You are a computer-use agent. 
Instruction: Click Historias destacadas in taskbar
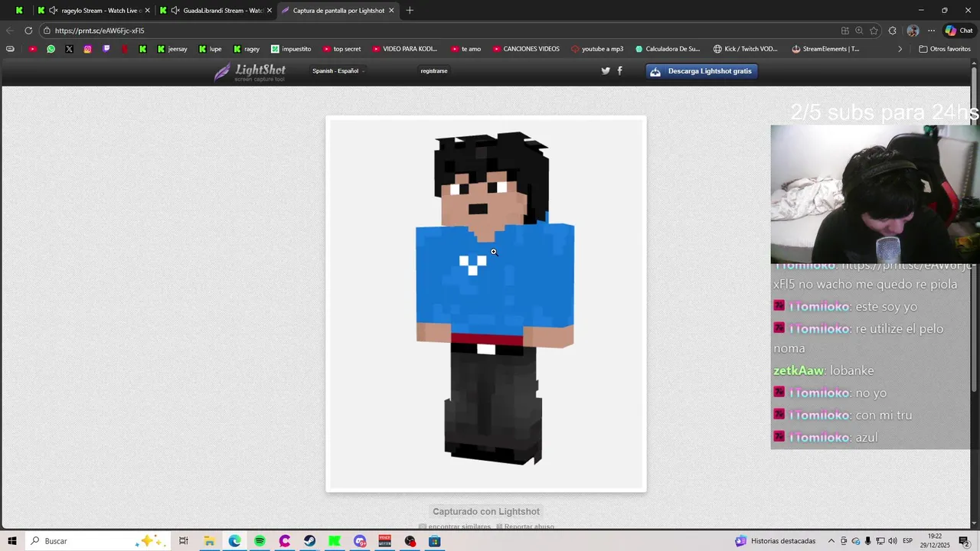pos(776,541)
